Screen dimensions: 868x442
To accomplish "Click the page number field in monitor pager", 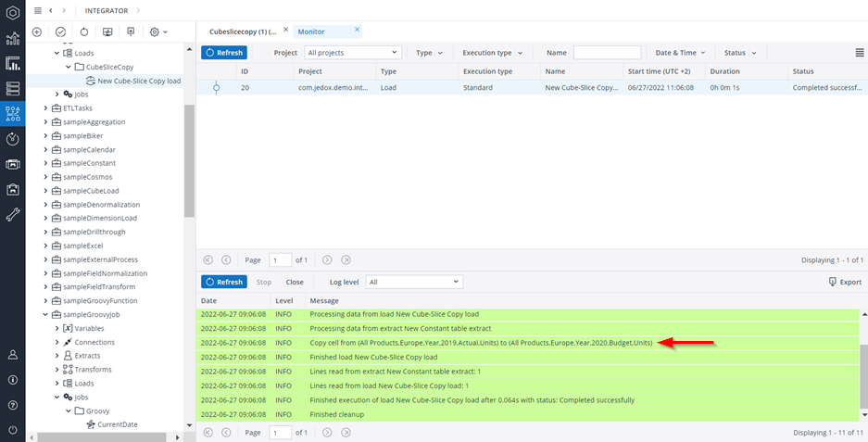I will click(x=280, y=259).
